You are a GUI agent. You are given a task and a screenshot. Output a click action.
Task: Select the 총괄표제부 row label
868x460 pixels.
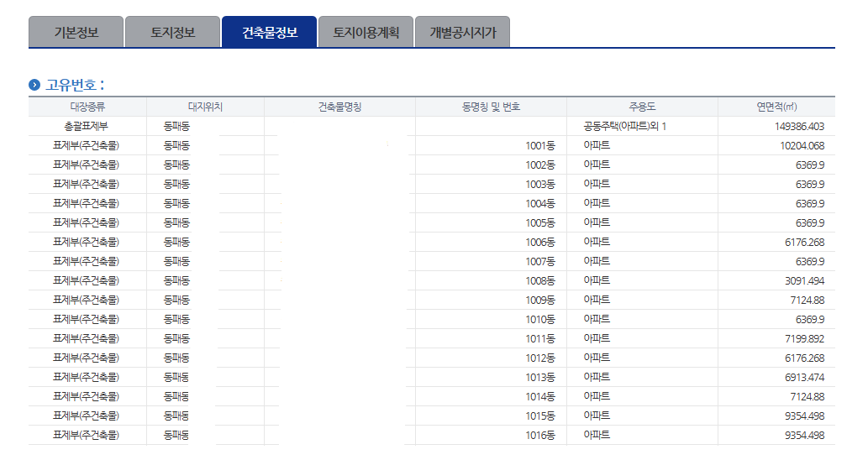[86, 126]
